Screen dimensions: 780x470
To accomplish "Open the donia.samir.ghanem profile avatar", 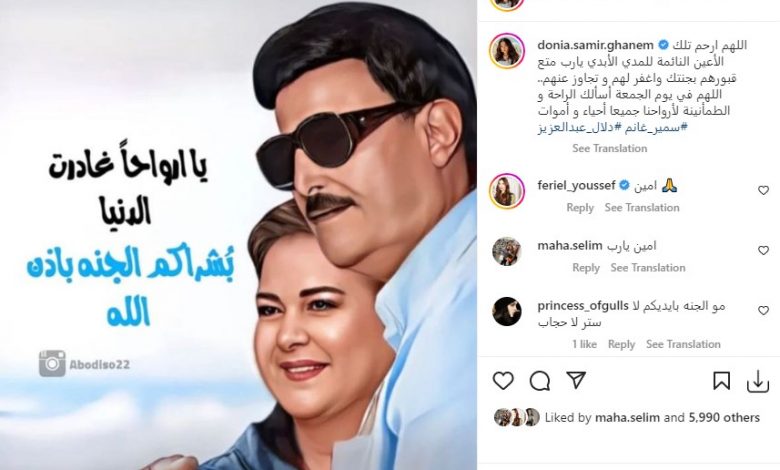I will click(507, 51).
